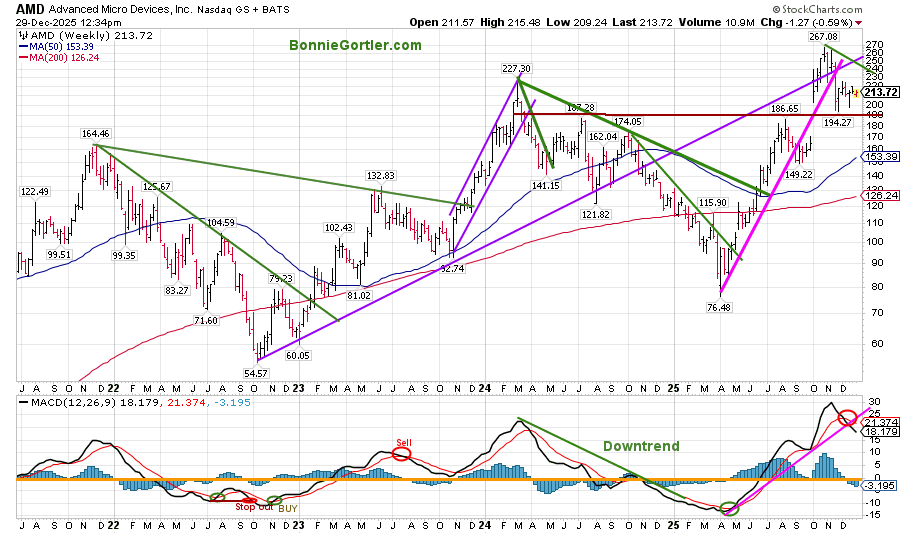Click the green Downtrend annotation label
Screen dimensions: 900x534
click(x=643, y=446)
